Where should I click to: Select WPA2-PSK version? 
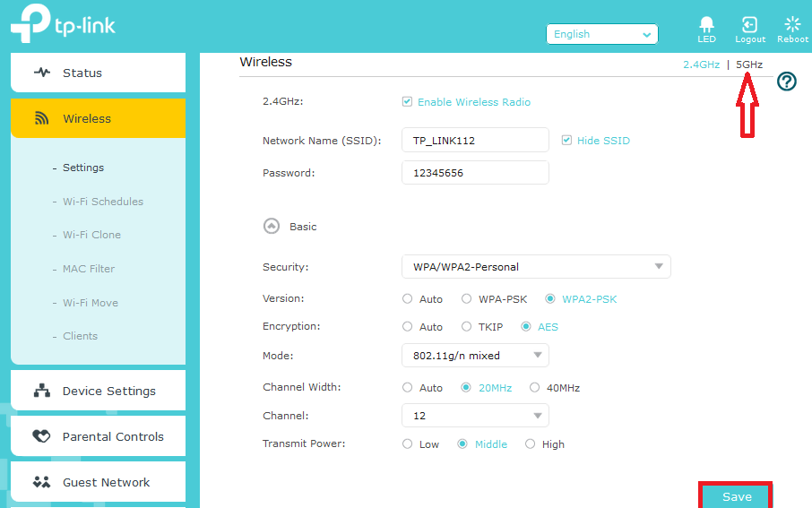(x=550, y=298)
